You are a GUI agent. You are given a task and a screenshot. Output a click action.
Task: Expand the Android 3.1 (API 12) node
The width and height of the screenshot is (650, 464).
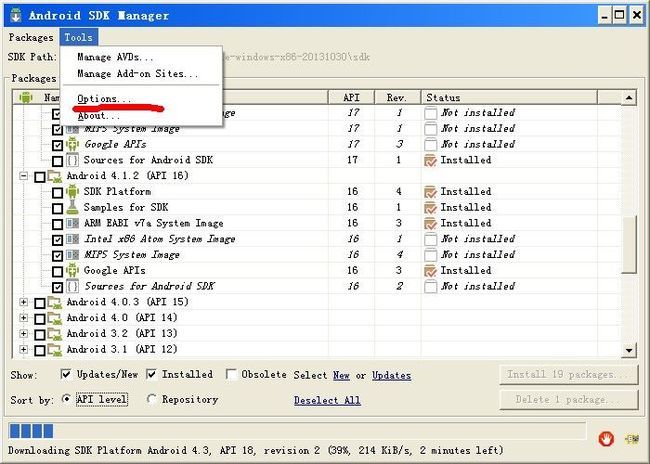(x=24, y=349)
